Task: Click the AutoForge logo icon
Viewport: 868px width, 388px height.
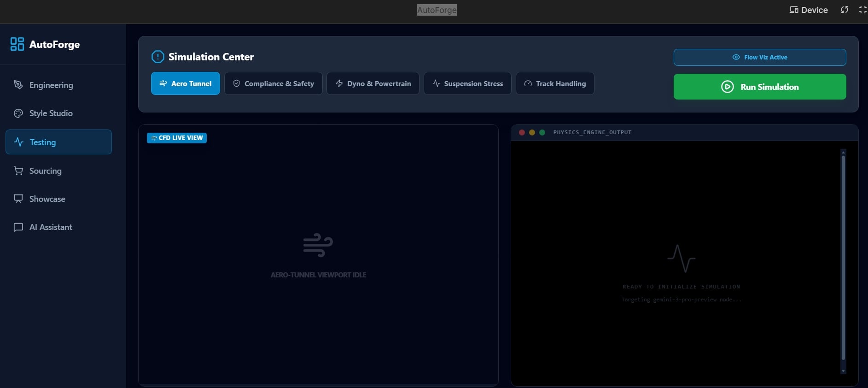Action: (17, 44)
